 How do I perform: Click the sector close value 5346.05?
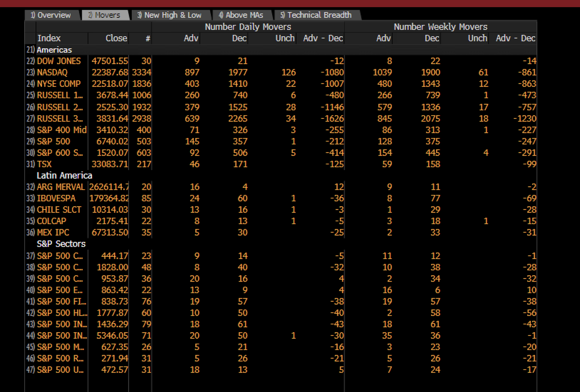[x=113, y=336]
